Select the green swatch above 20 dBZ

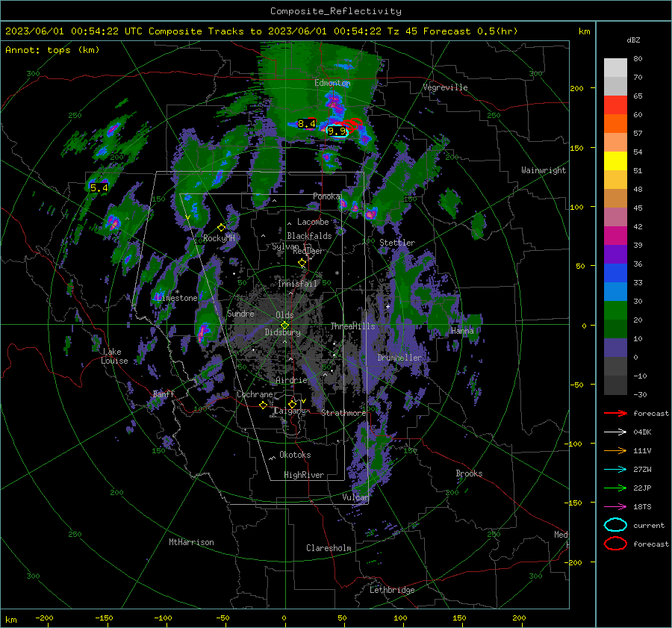click(x=615, y=310)
